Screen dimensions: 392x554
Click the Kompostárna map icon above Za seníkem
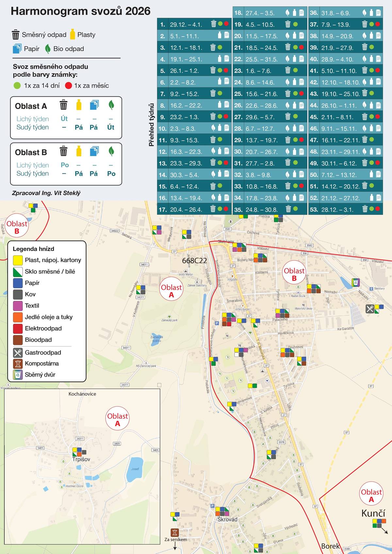[175, 532]
